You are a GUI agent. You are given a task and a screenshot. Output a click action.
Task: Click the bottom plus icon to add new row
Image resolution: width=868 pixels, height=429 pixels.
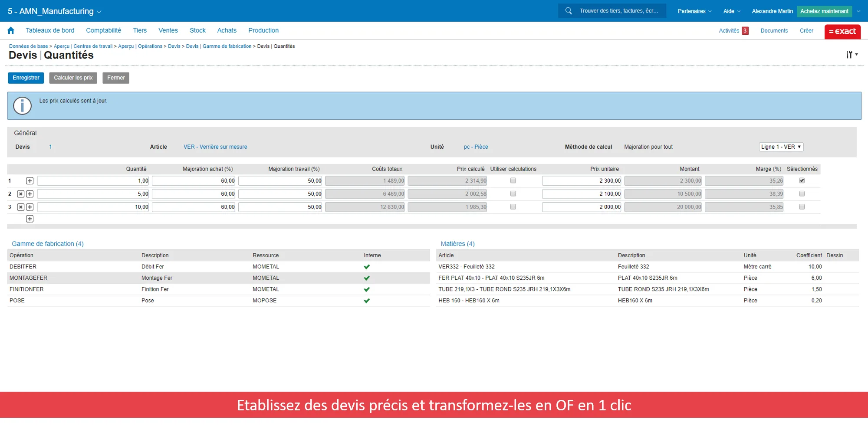[30, 219]
